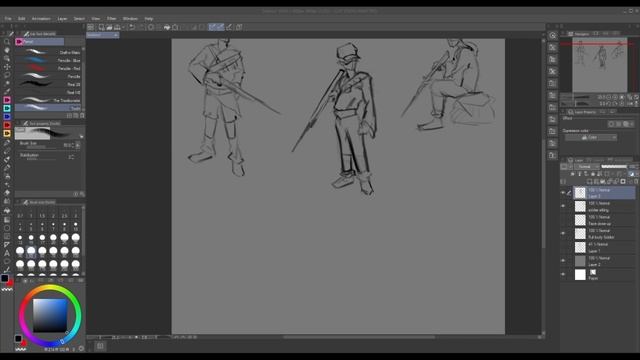
Task: Collapse the Navigator panel header
Action: click(x=579, y=34)
